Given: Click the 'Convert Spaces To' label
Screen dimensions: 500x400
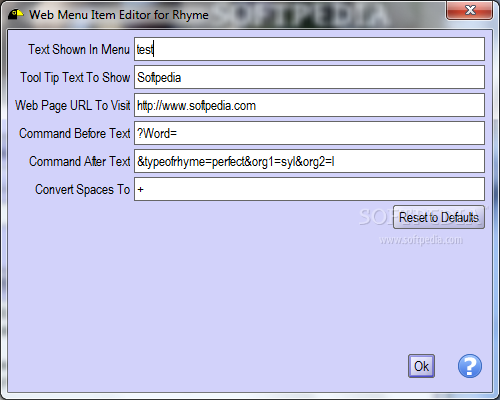Looking at the screenshot, I should tap(83, 189).
